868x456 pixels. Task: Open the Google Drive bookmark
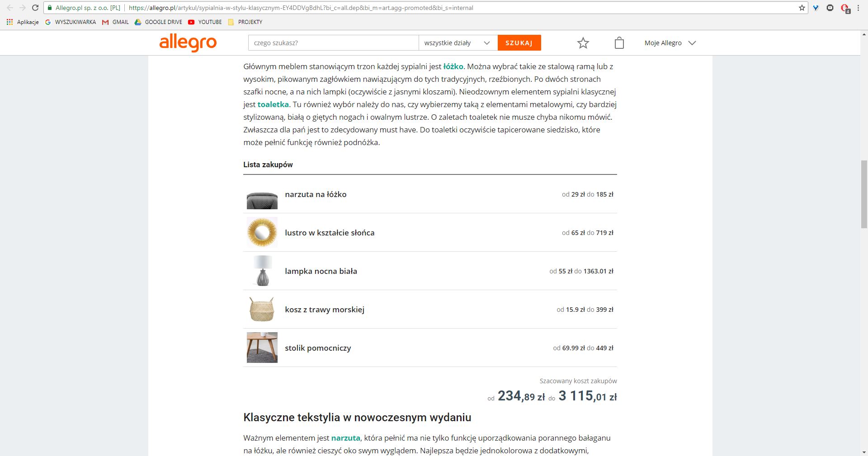click(x=158, y=22)
